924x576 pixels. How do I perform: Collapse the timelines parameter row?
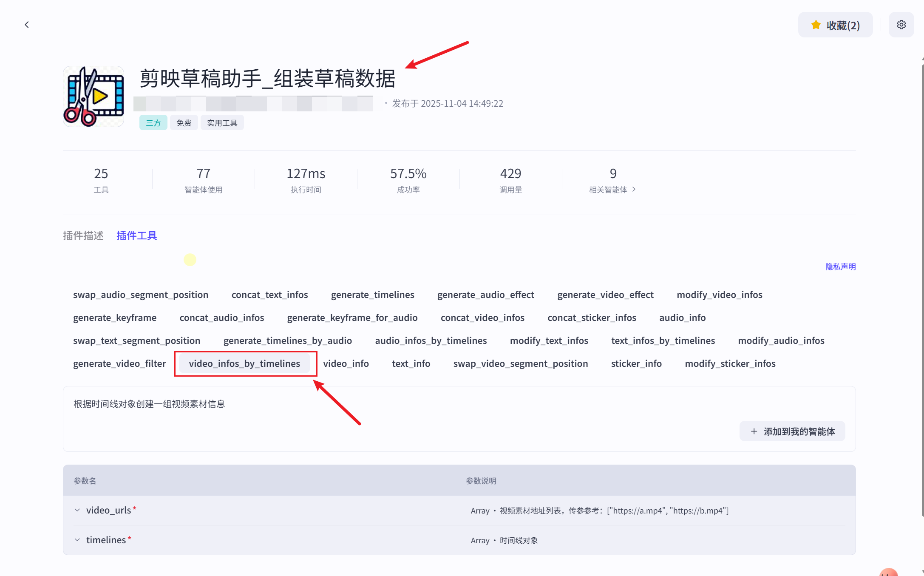point(77,539)
